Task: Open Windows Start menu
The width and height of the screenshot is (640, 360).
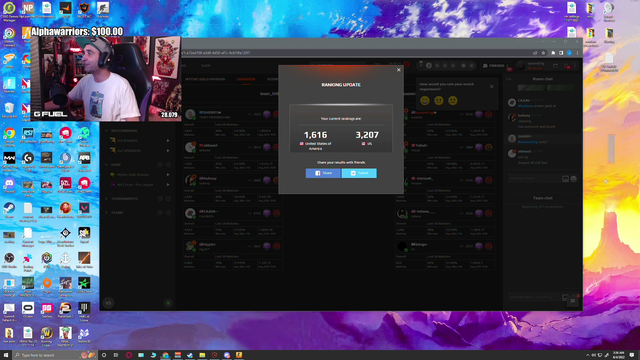Action: pos(6,355)
